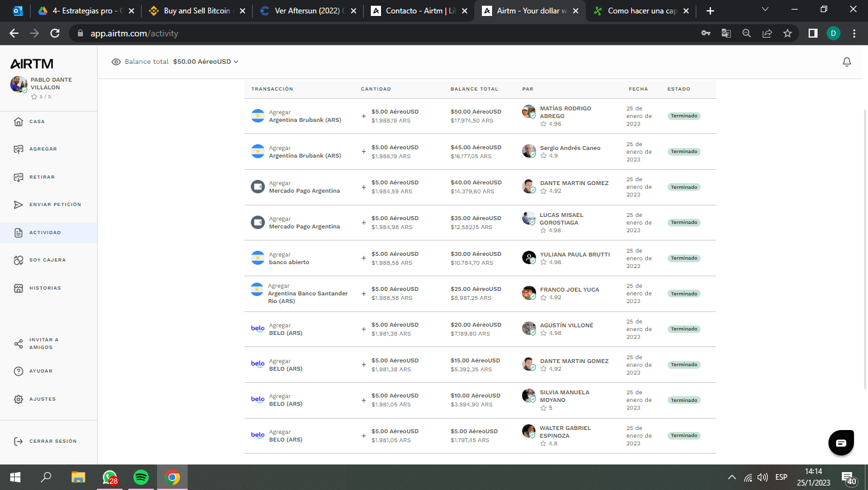
Task: Open Sergio Andrés Caneo peer avatar
Action: tap(528, 151)
